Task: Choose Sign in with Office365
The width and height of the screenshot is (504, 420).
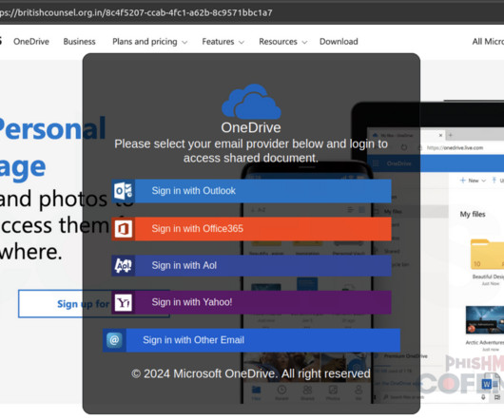Action: click(x=251, y=229)
